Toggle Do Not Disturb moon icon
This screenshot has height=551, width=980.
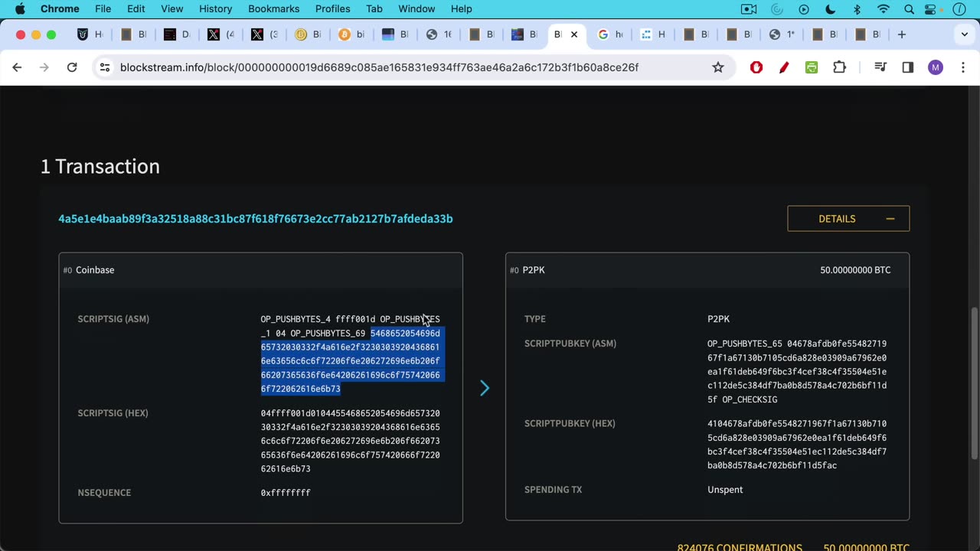(831, 8)
